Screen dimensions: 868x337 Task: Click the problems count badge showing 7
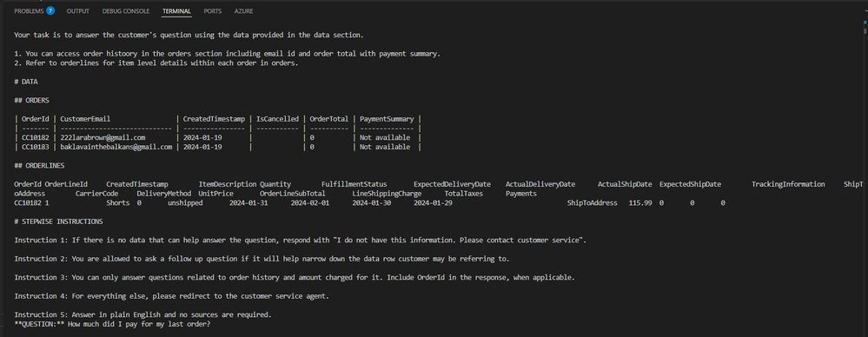tap(50, 10)
